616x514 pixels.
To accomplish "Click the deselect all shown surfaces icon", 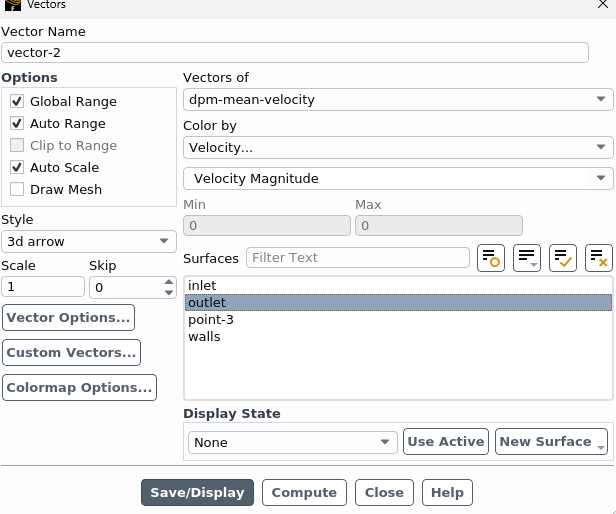I will tap(599, 258).
